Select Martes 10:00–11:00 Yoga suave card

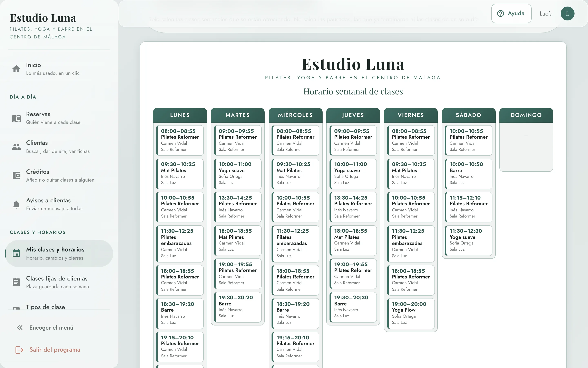(x=238, y=174)
